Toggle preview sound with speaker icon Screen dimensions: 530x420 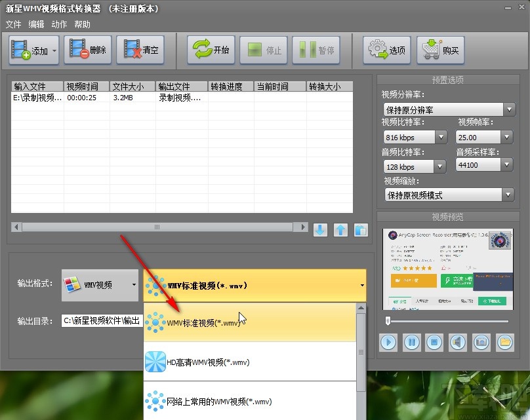458,342
